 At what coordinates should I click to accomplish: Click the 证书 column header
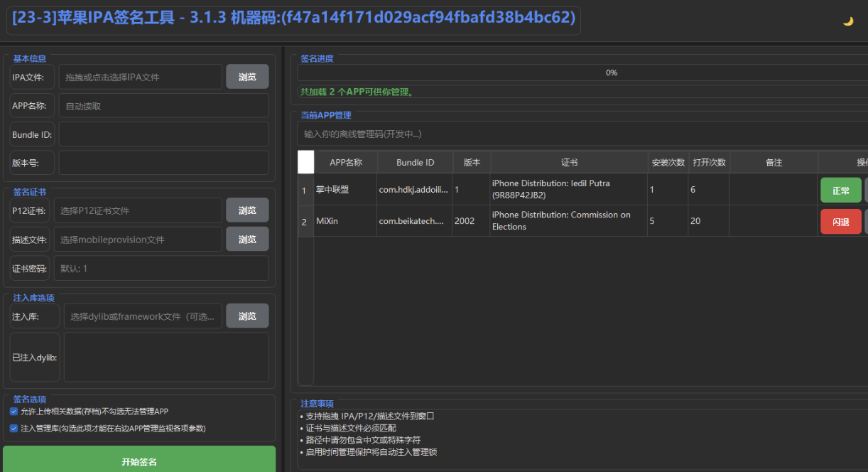pos(569,162)
